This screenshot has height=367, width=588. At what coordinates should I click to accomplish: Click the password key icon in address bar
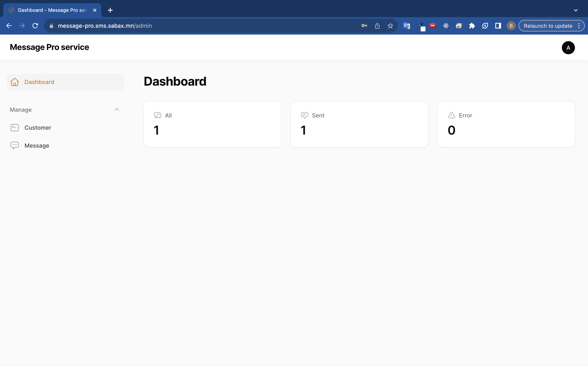pyautogui.click(x=364, y=26)
